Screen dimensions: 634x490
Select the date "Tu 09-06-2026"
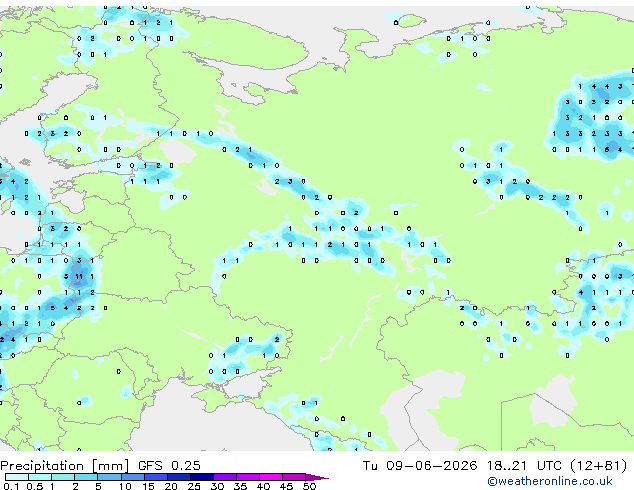420,465
